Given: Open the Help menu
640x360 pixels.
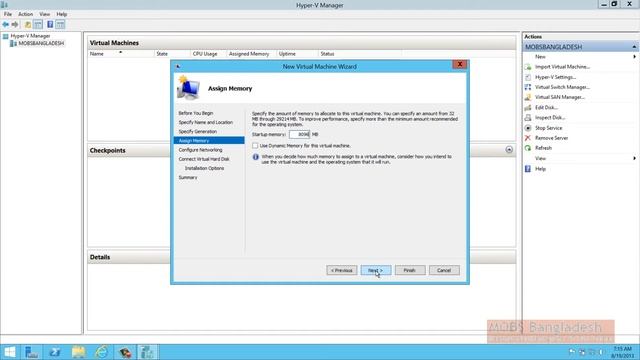Looking at the screenshot, I should coord(62,14).
